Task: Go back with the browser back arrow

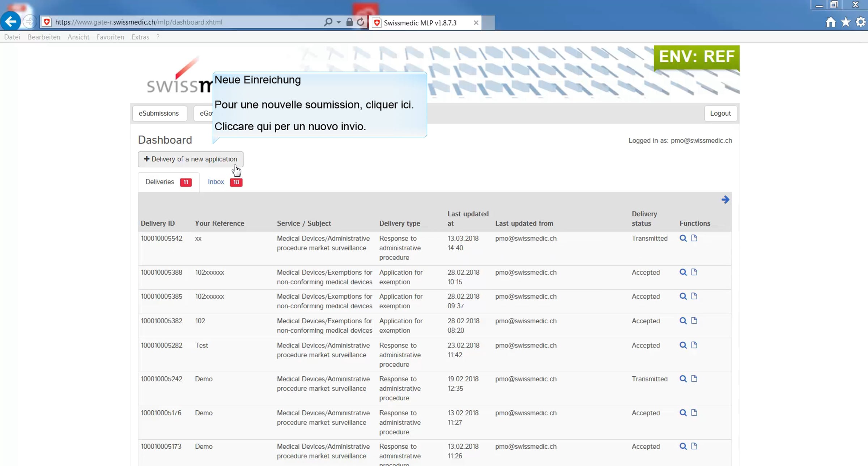Action: 10,22
